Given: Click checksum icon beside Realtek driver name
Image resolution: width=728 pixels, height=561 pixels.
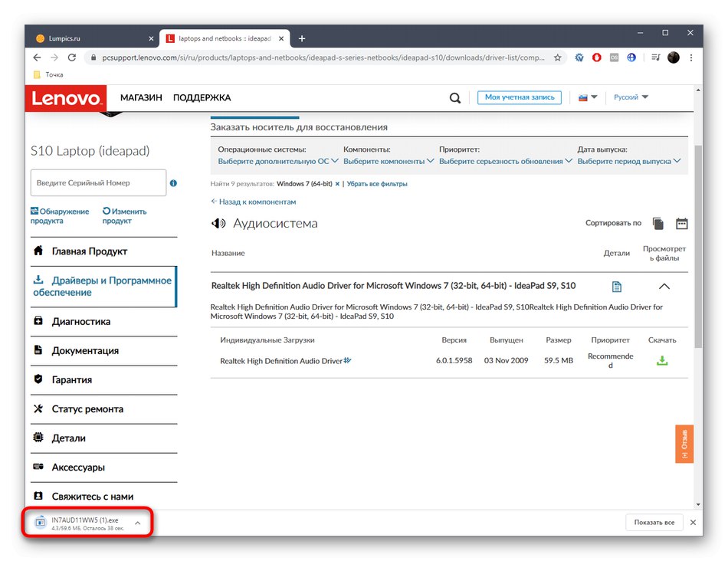Looking at the screenshot, I should pos(348,360).
